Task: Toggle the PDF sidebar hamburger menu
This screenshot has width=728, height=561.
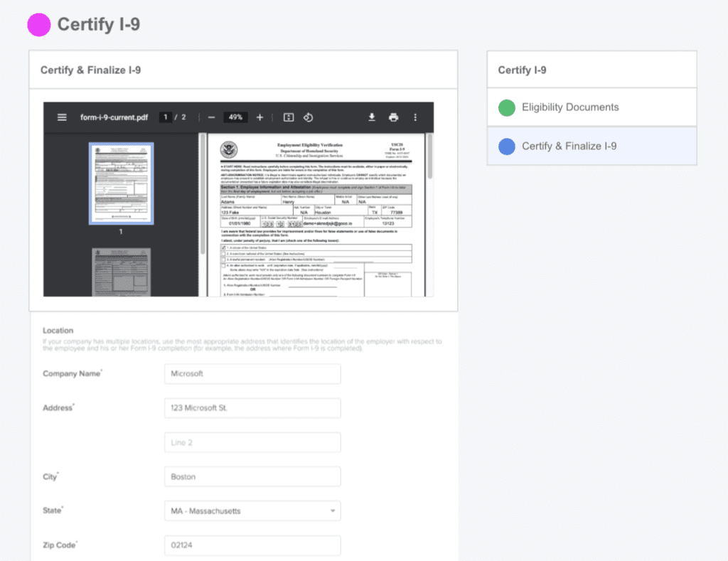Action: point(62,117)
